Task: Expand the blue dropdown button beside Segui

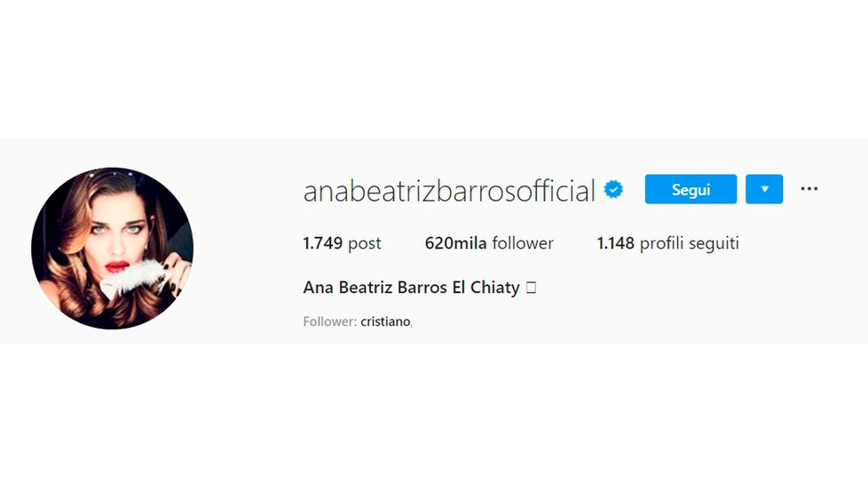Action: coord(764,189)
